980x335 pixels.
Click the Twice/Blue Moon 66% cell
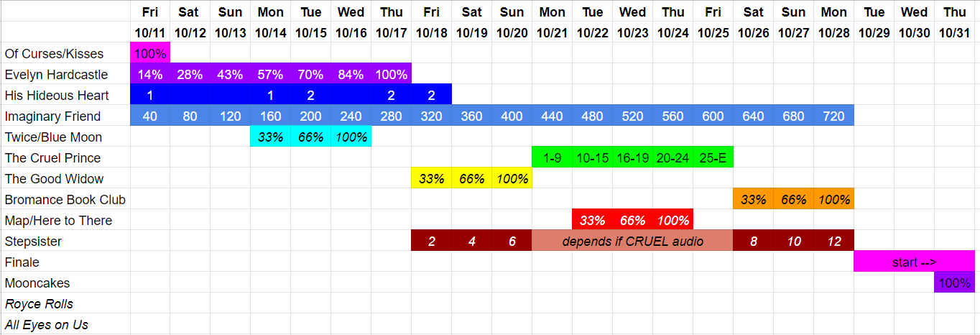pos(311,137)
